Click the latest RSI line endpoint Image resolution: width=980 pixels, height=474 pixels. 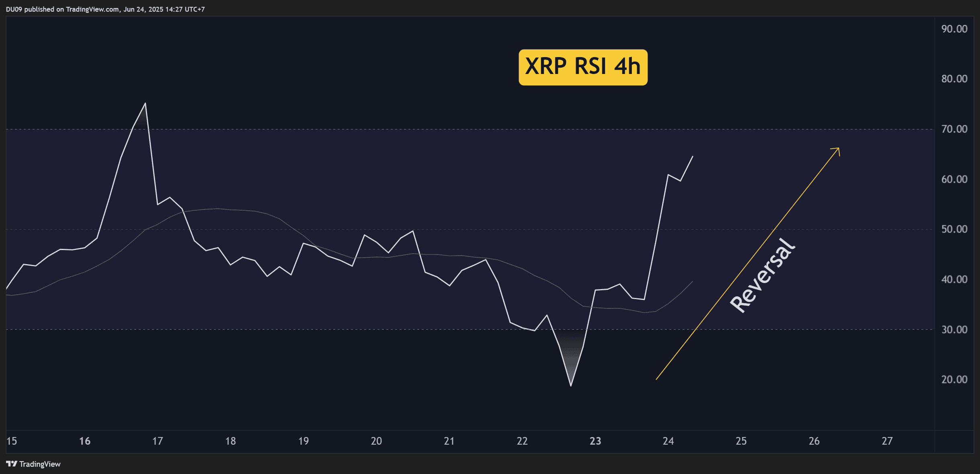(x=693, y=156)
